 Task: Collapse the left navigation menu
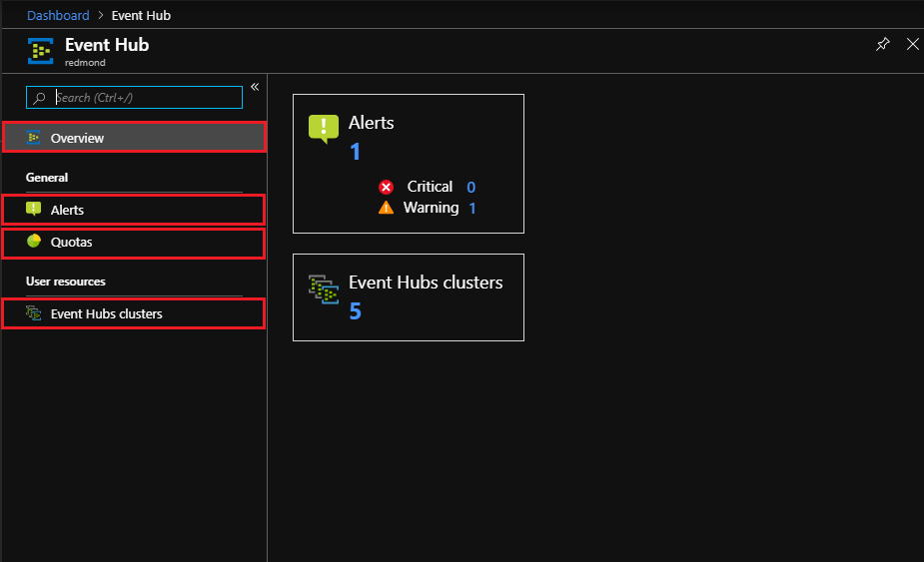point(255,87)
